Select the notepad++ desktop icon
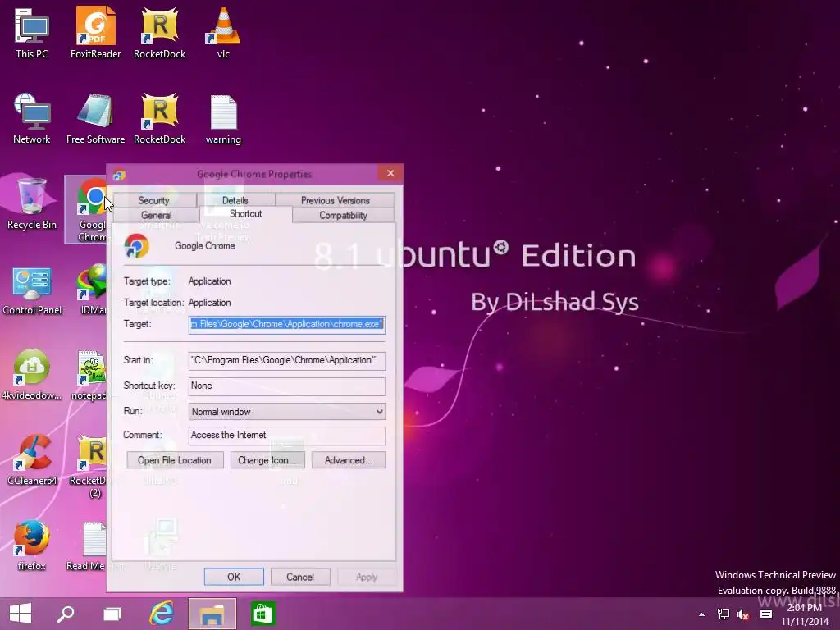The height and width of the screenshot is (630, 840). coord(90,375)
